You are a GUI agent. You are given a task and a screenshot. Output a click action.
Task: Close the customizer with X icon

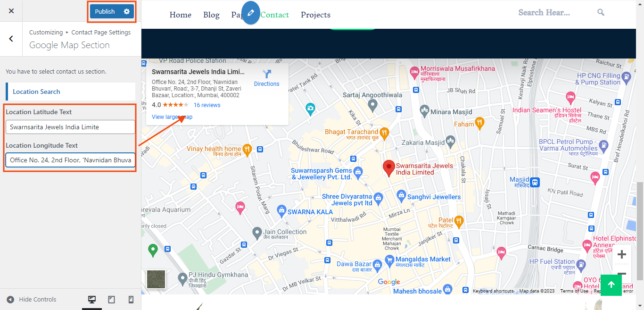(11, 11)
